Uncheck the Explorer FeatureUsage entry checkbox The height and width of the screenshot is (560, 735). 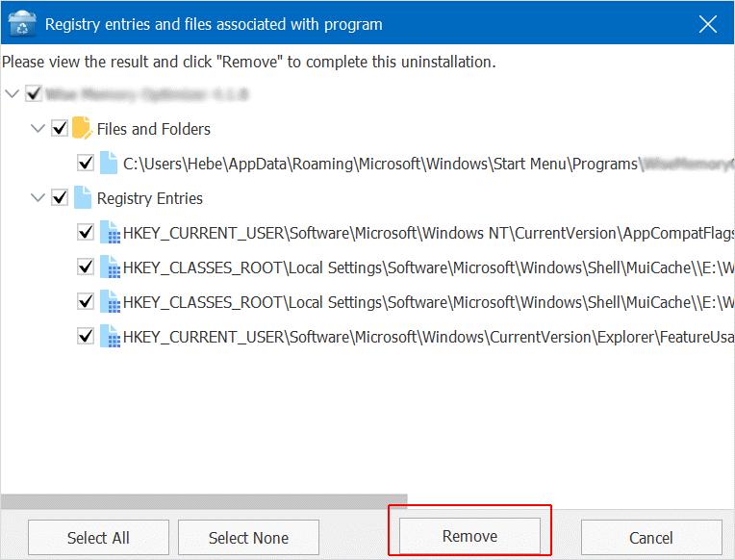pyautogui.click(x=86, y=336)
